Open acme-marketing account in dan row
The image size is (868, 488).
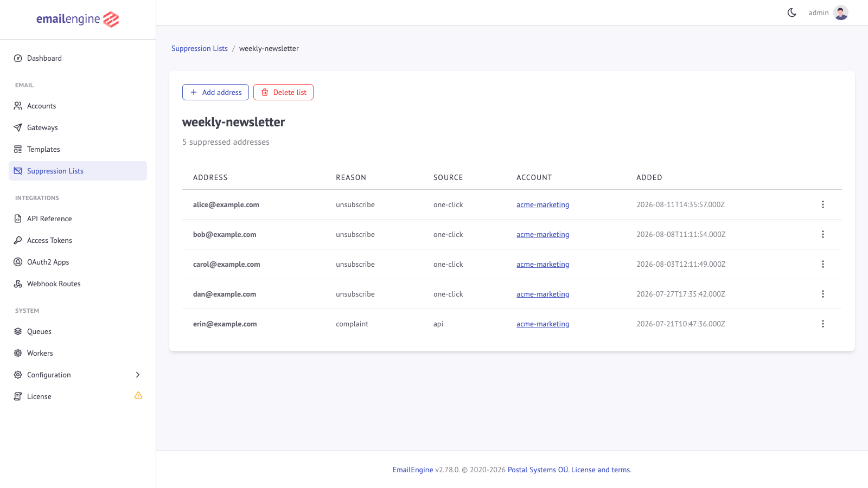542,294
